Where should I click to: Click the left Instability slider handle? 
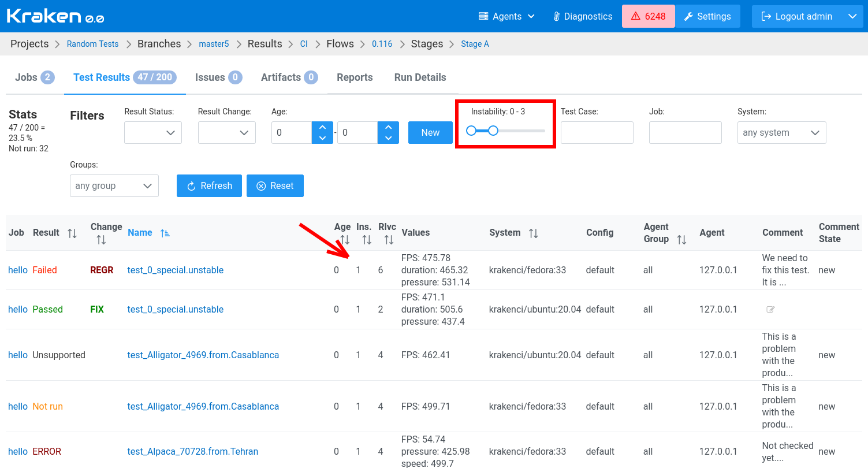coord(471,131)
